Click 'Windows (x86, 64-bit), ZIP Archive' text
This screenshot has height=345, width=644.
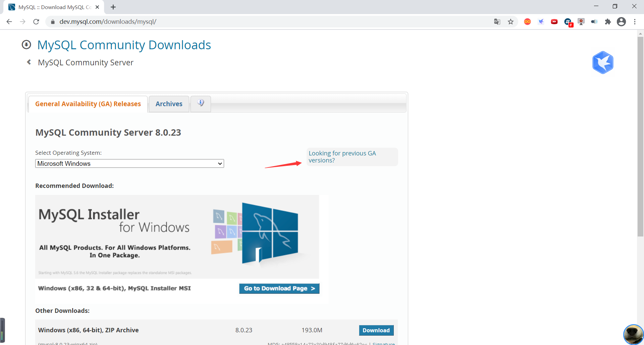tap(88, 330)
